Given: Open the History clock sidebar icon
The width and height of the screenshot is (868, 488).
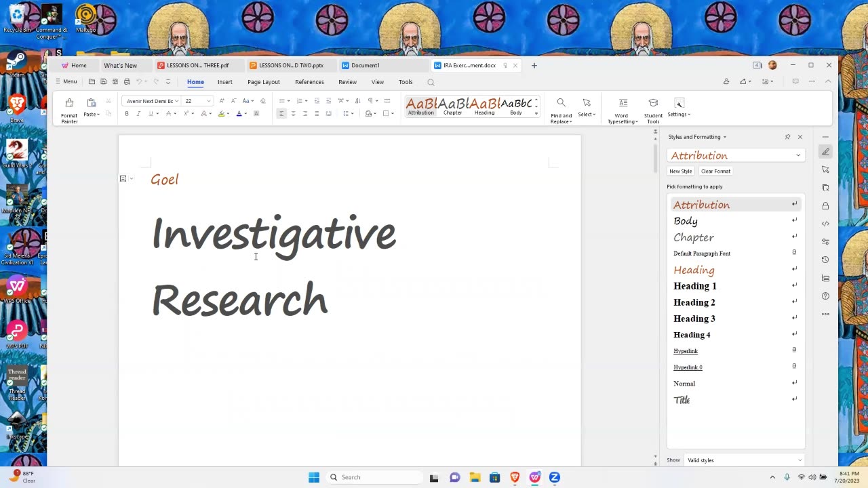Looking at the screenshot, I should [x=825, y=260].
